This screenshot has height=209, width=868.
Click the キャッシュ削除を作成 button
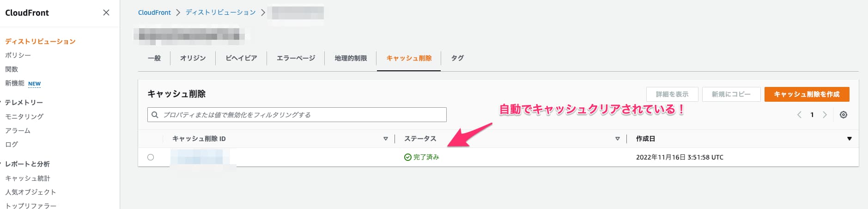pos(807,94)
